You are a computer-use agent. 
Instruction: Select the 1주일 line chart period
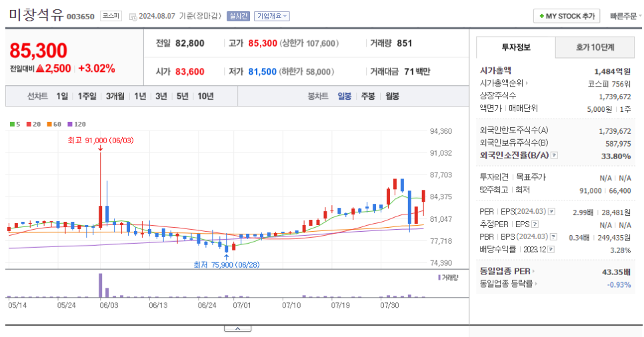87,96
